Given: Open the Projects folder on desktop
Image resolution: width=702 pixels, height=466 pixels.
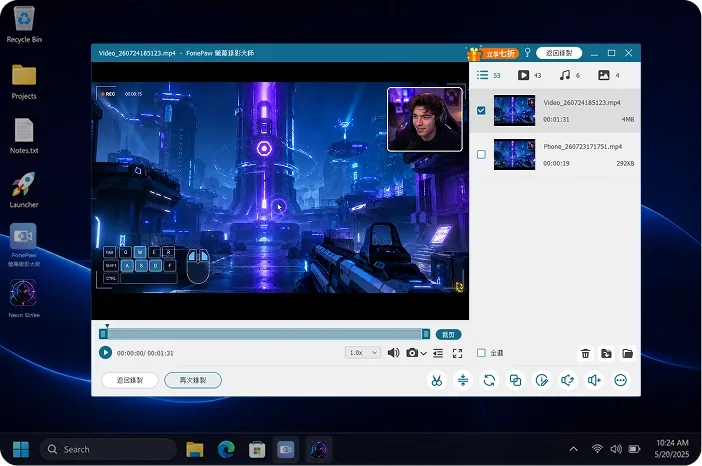Looking at the screenshot, I should point(24,82).
